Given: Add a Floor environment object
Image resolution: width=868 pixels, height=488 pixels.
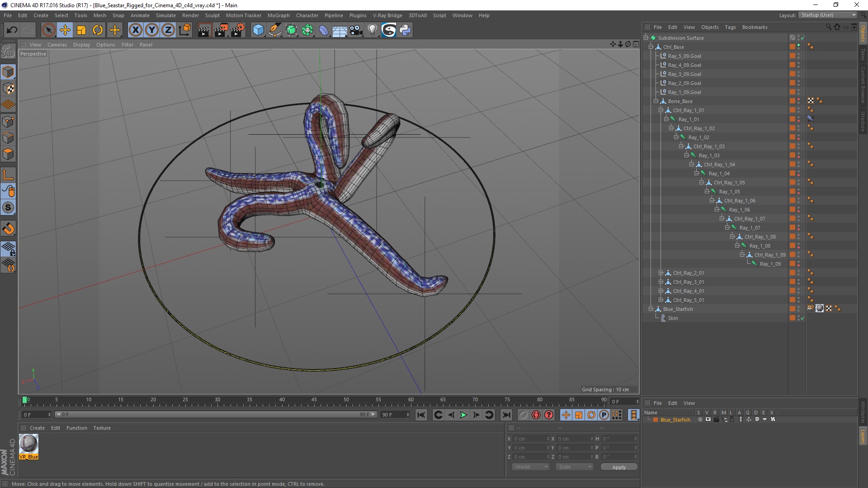Looking at the screenshot, I should [x=340, y=30].
